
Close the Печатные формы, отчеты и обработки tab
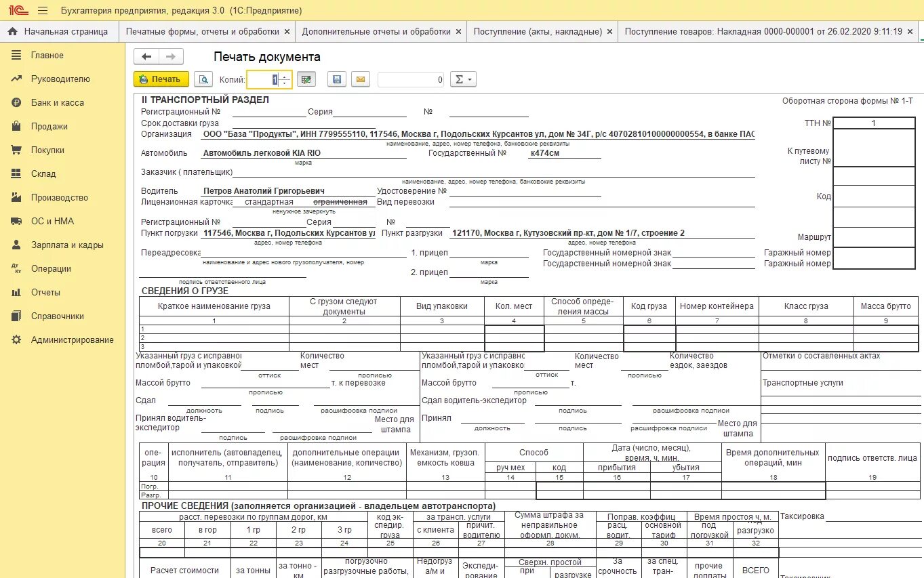coord(287,31)
